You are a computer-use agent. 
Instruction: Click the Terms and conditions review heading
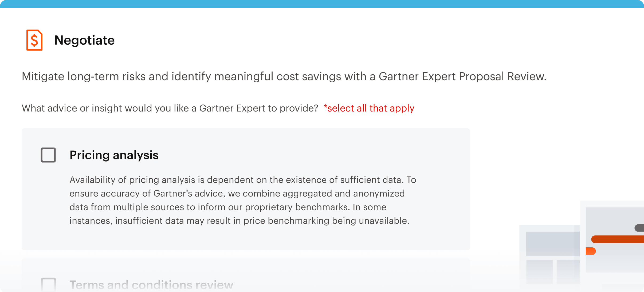(x=151, y=284)
